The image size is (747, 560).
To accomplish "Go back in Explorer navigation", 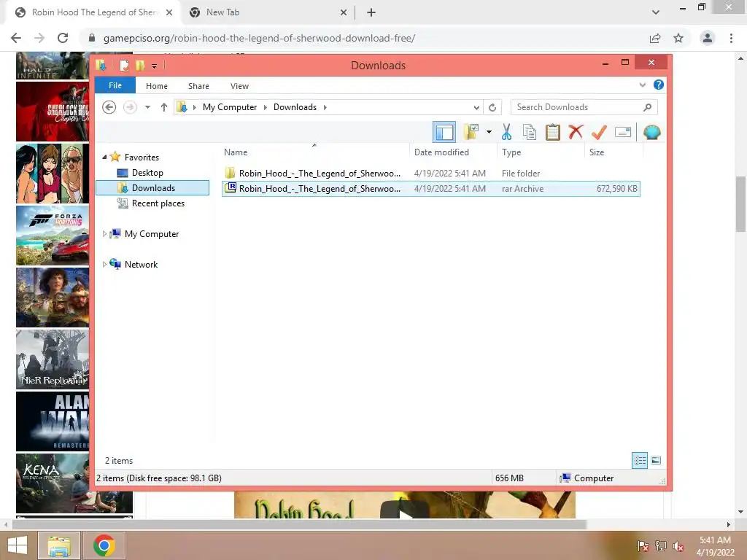I will [109, 107].
